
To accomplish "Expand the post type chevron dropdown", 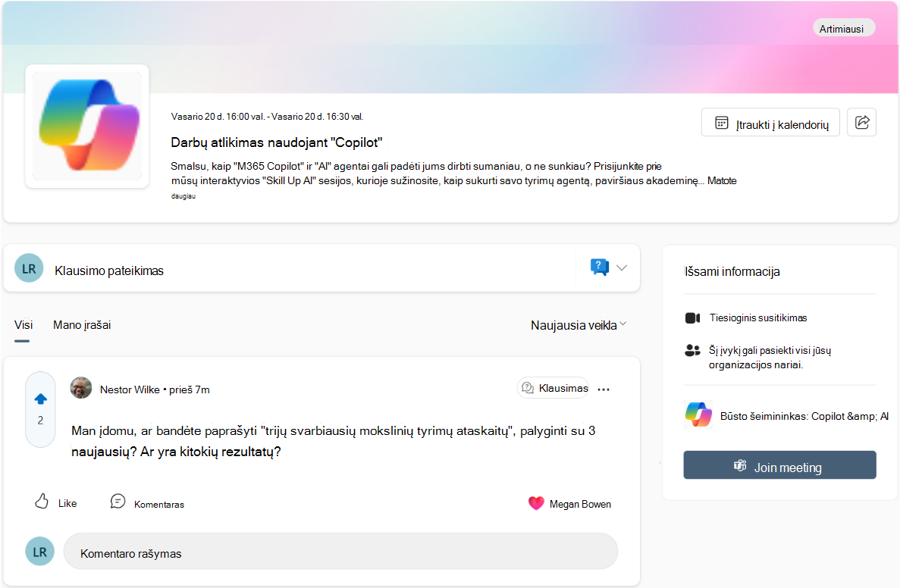I will click(622, 267).
